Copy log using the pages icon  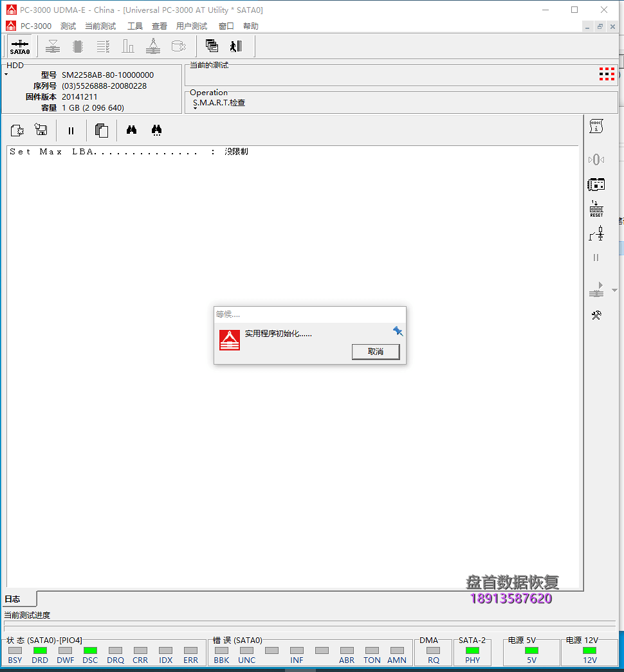101,131
